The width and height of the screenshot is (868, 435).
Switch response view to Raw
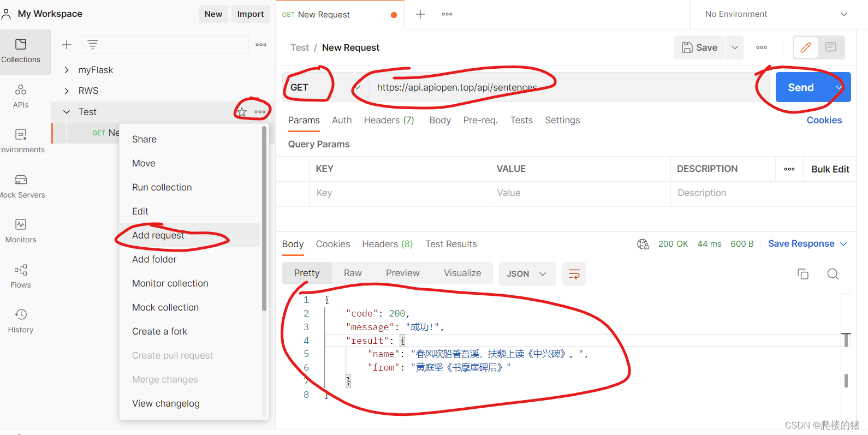point(353,273)
